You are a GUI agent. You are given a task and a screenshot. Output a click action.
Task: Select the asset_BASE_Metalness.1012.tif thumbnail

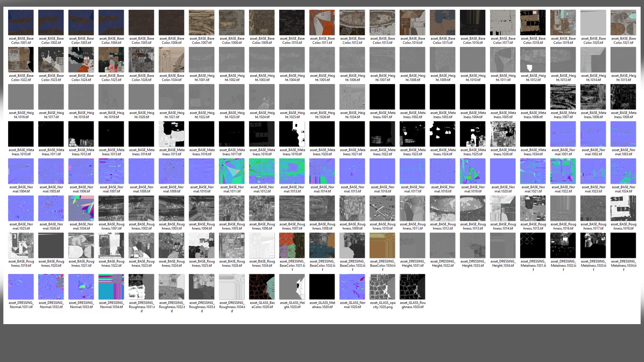coord(81,134)
